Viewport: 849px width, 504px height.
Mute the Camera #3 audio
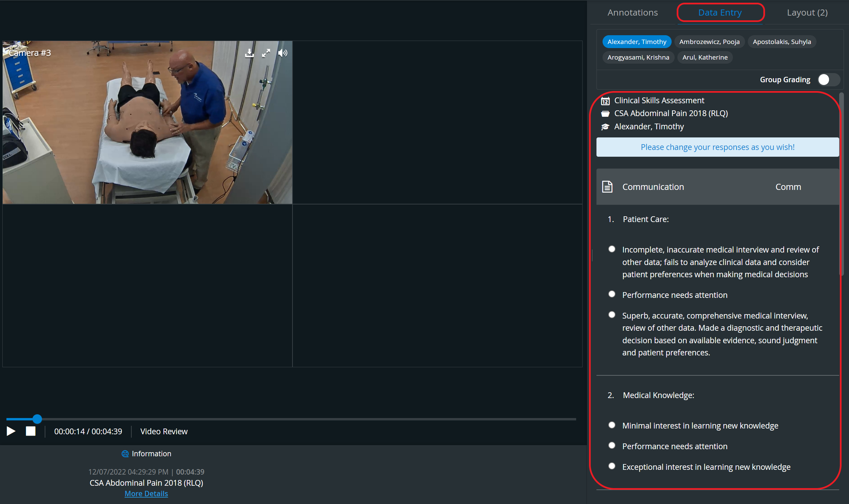(283, 53)
